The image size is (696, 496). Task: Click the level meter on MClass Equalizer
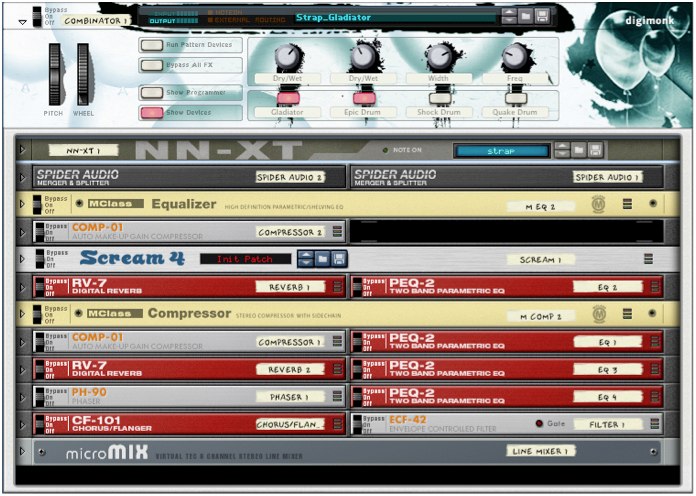tap(627, 204)
